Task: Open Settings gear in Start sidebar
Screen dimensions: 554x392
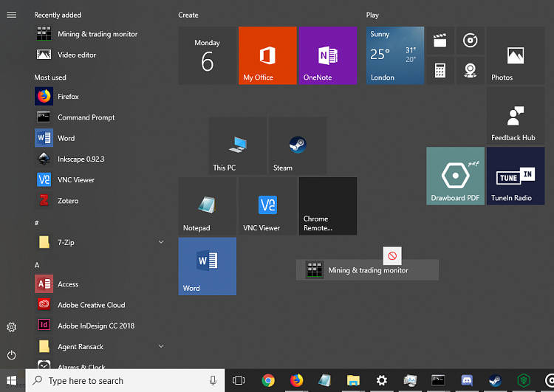Action: (x=12, y=327)
